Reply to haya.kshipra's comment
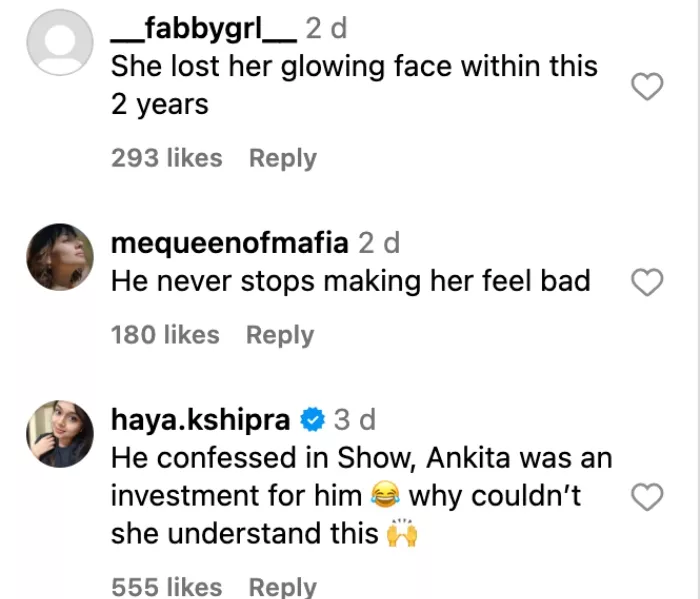The width and height of the screenshot is (700, 599). pyautogui.click(x=282, y=587)
